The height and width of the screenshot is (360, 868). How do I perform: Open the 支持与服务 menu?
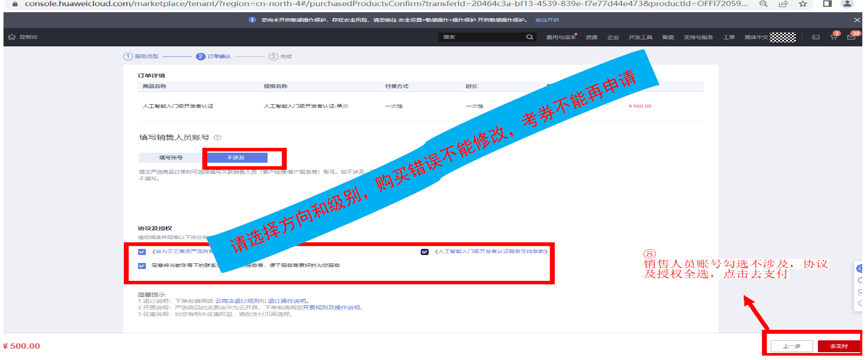click(699, 37)
